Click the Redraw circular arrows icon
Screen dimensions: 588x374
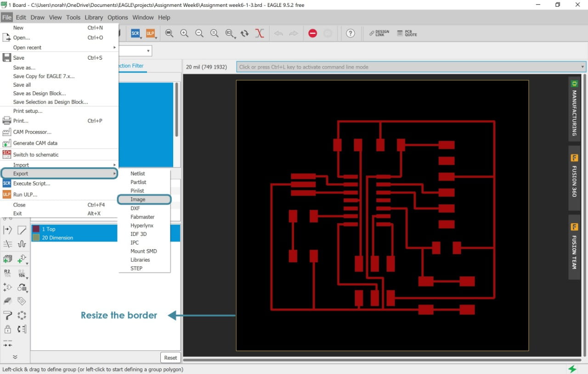(x=244, y=33)
